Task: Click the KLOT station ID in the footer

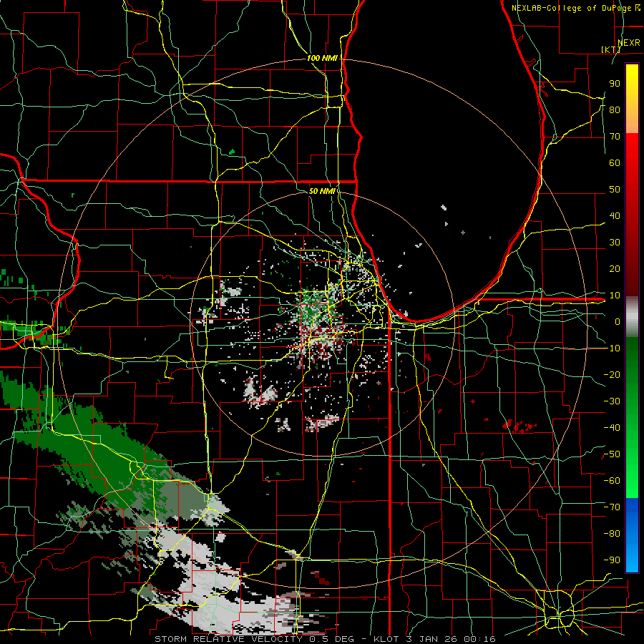Action: (388, 639)
